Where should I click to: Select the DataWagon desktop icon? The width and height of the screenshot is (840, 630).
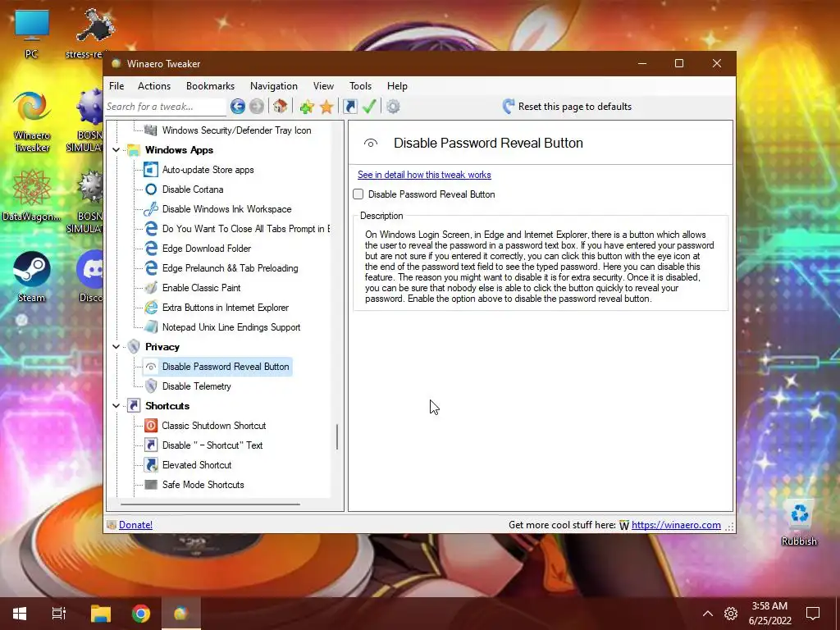pyautogui.click(x=32, y=195)
